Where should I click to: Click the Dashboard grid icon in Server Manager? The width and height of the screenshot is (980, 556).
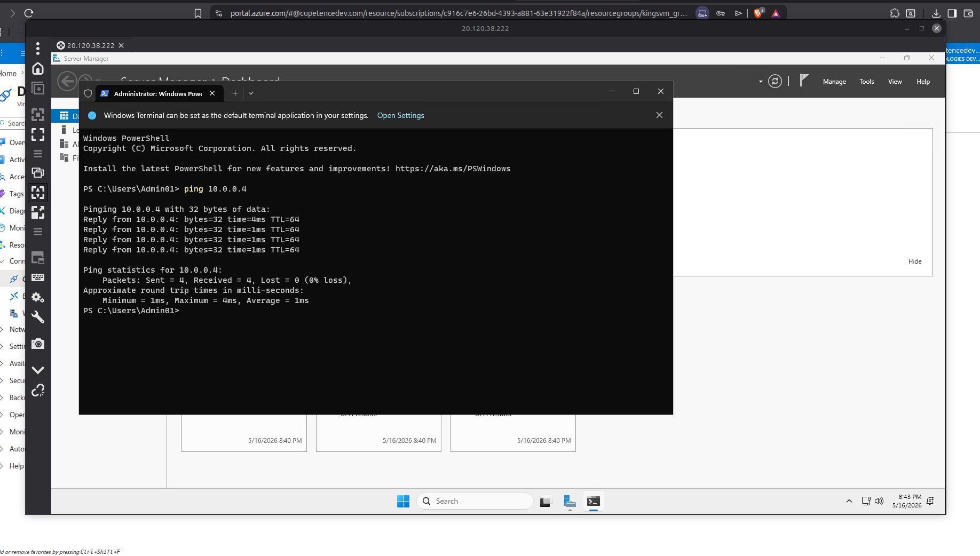(64, 116)
